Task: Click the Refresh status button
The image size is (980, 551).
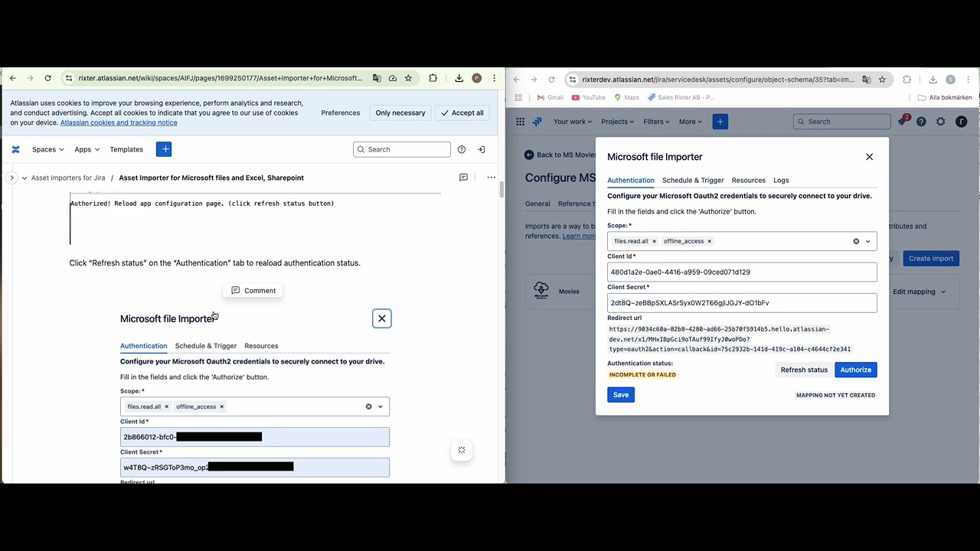Action: pos(804,370)
